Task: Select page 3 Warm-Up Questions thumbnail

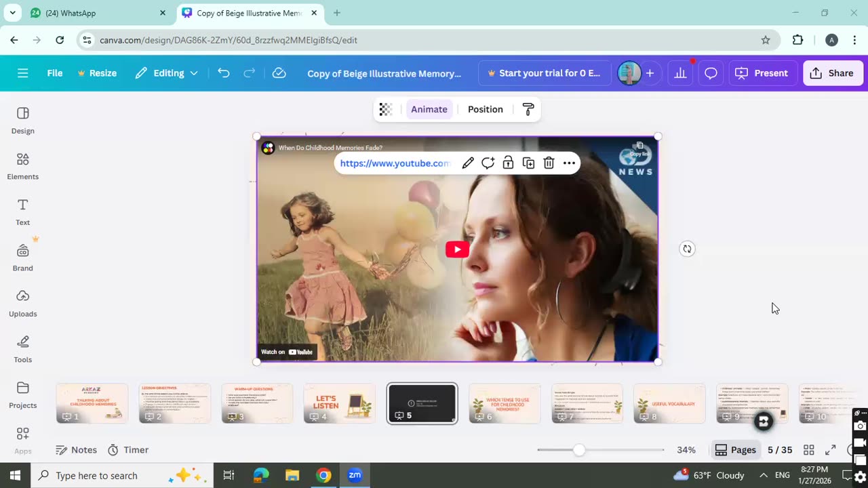Action: coord(257,403)
